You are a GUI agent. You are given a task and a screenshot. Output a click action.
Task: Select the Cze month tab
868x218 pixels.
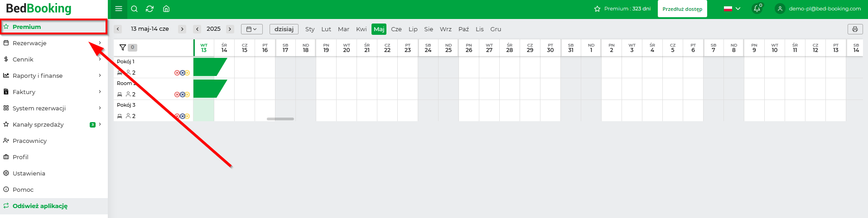click(x=396, y=29)
